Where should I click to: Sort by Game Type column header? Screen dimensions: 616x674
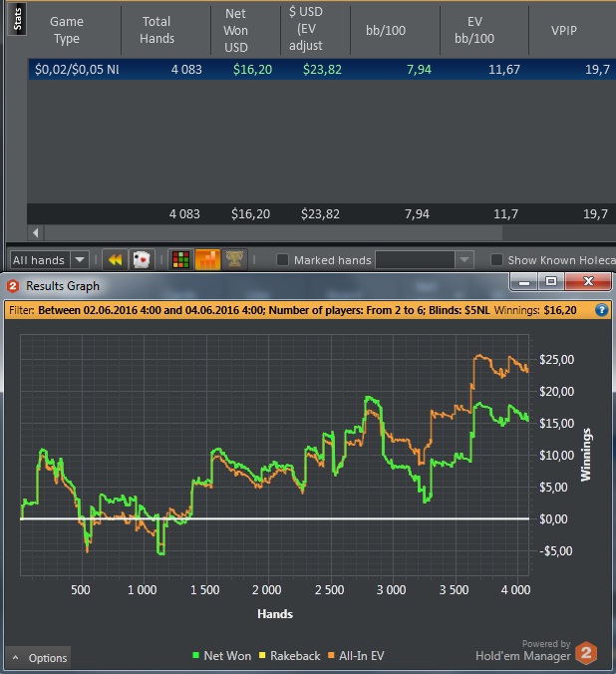67,30
